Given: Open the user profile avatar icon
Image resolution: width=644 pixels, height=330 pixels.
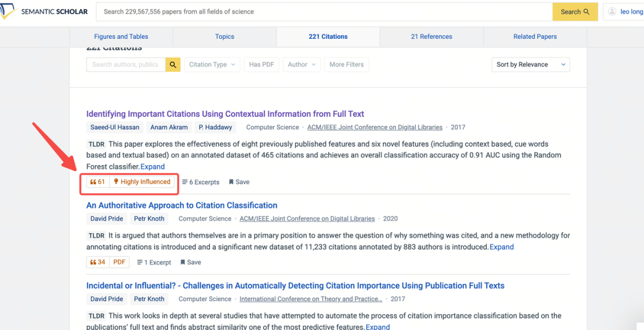Looking at the screenshot, I should [x=612, y=12].
